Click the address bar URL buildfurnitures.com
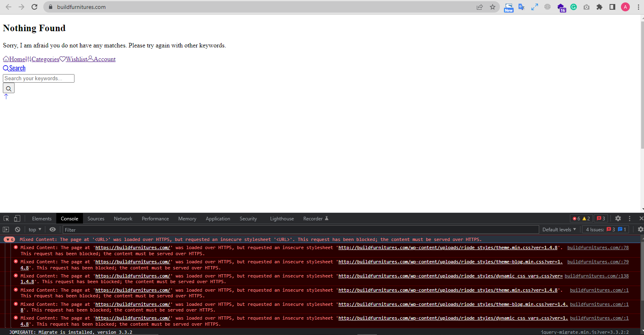644x335 pixels. 81,7
